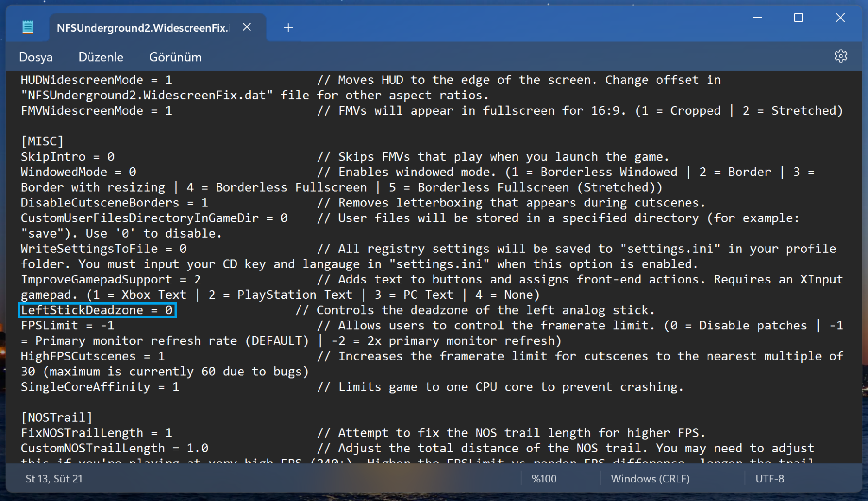This screenshot has height=501, width=868.
Task: Click the 'ImproveGamepadSupport = 2' setting
Action: [111, 279]
